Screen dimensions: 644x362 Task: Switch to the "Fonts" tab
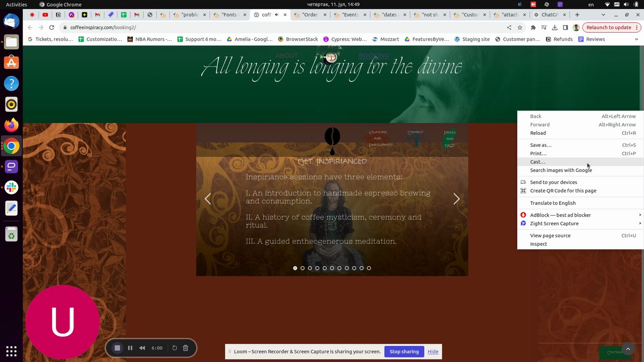(x=229, y=15)
